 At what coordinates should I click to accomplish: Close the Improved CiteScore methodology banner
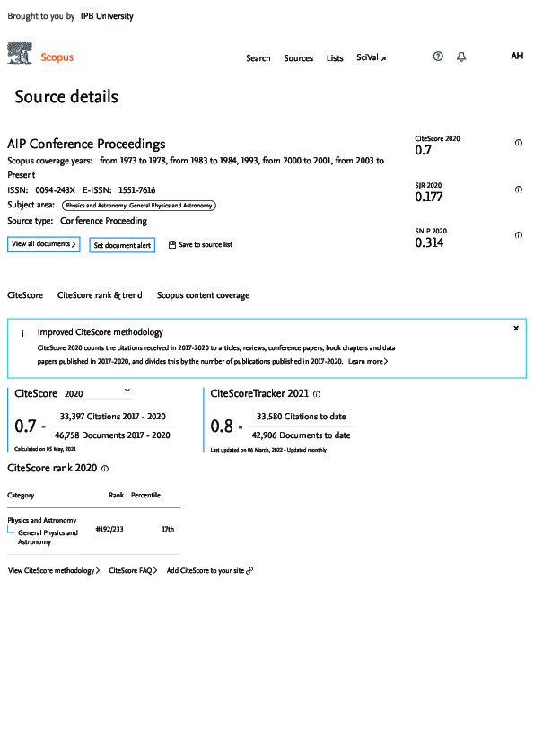(x=516, y=328)
